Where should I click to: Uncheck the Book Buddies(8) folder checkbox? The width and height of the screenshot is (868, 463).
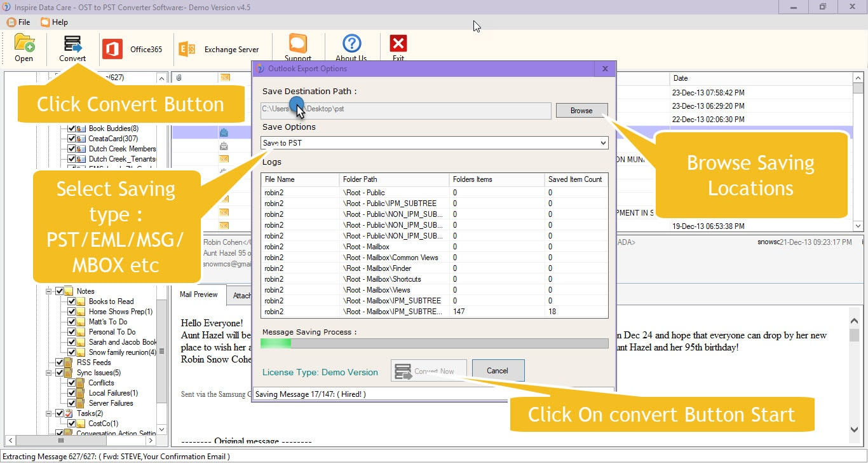click(72, 128)
